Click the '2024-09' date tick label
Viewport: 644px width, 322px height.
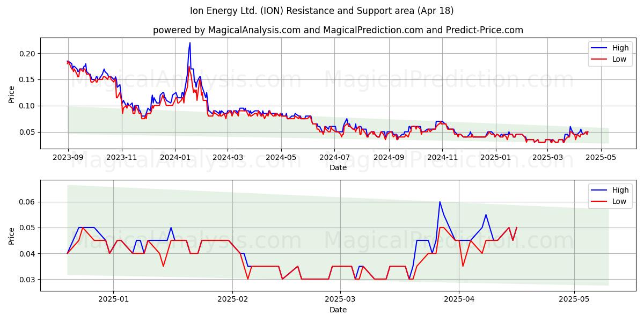pyautogui.click(x=389, y=157)
